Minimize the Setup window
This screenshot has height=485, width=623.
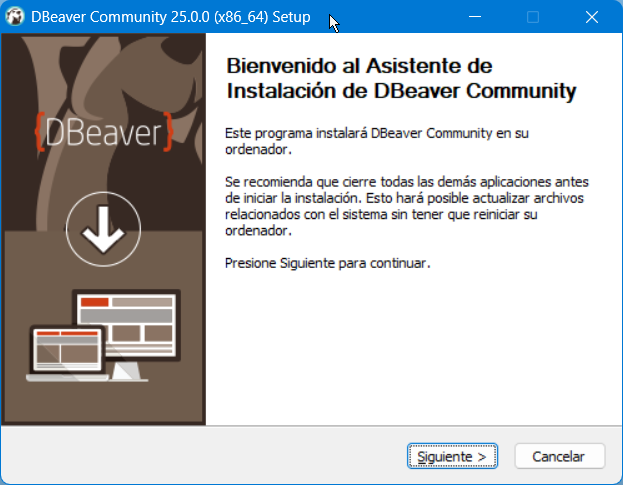(x=474, y=17)
